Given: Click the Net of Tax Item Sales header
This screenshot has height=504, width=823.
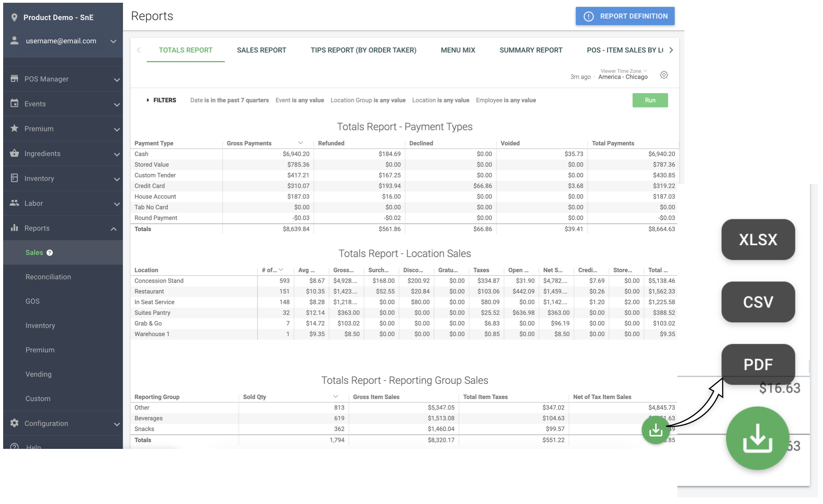Looking at the screenshot, I should tap(602, 397).
